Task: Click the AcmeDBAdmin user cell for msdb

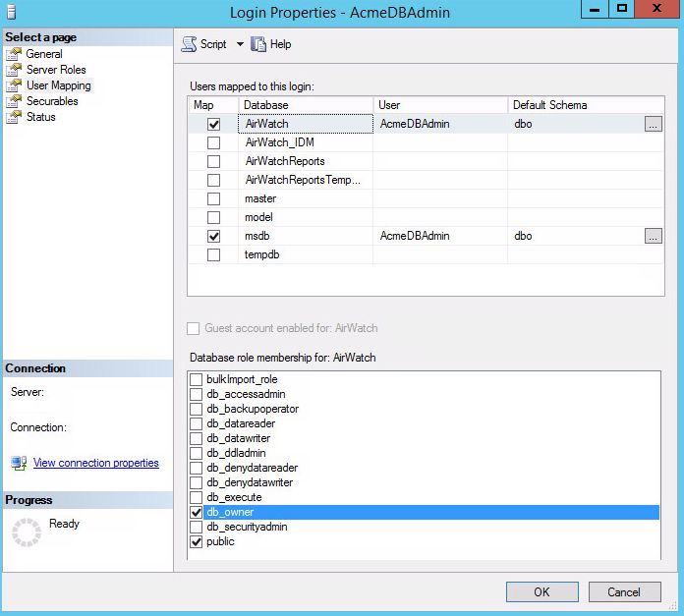Action: click(x=440, y=236)
